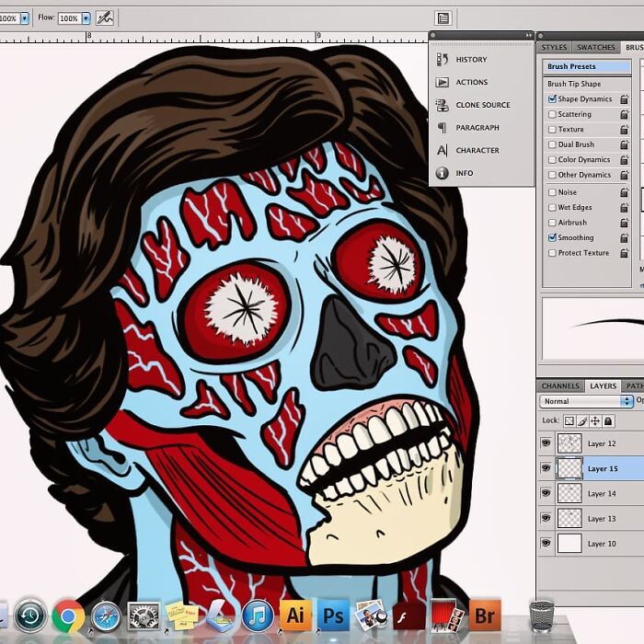
Task: Open the Info panel
Action: pos(464,173)
